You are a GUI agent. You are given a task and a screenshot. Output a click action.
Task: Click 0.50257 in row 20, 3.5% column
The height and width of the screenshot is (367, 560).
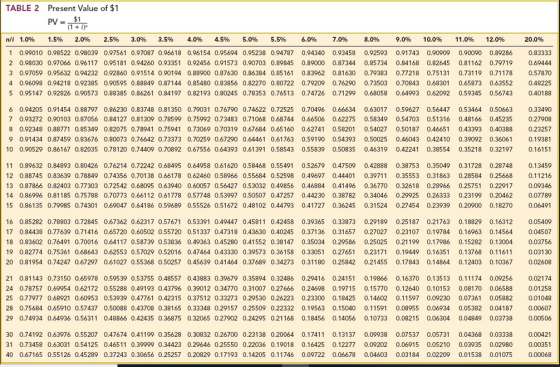(170, 262)
